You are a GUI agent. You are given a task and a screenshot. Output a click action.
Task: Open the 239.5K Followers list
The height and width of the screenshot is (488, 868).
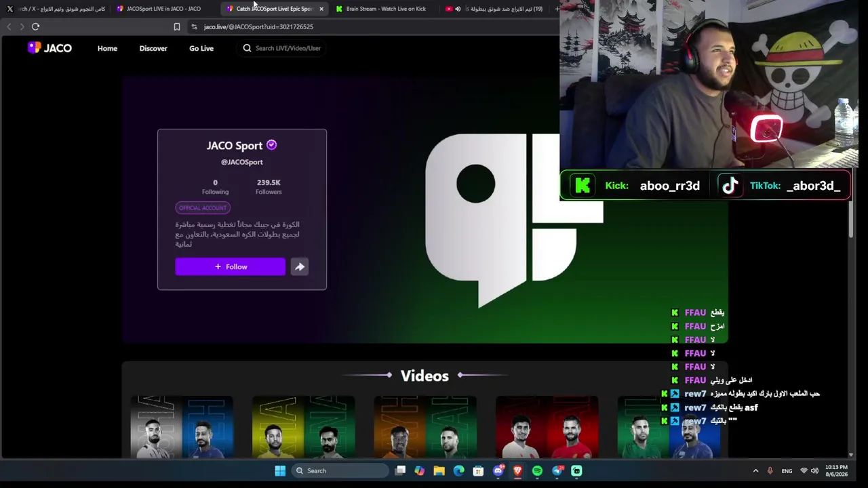[269, 187]
